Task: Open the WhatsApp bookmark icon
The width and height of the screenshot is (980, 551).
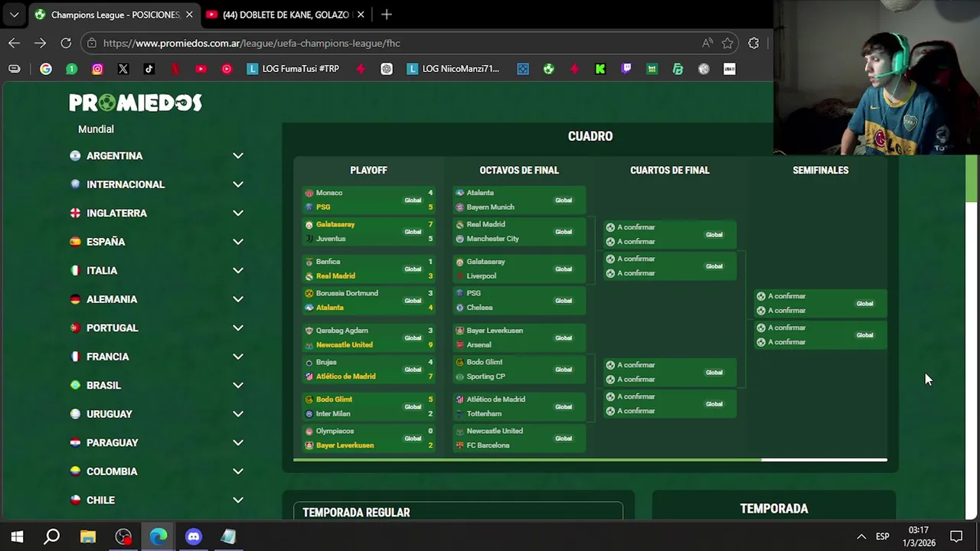Action: (71, 69)
